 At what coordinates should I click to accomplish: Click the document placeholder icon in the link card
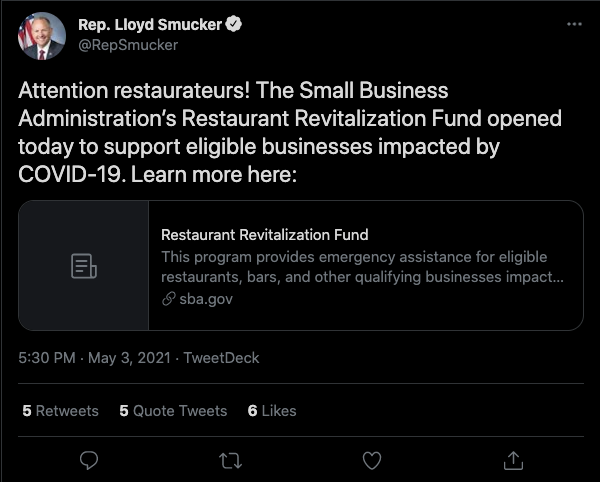pyautogui.click(x=84, y=266)
